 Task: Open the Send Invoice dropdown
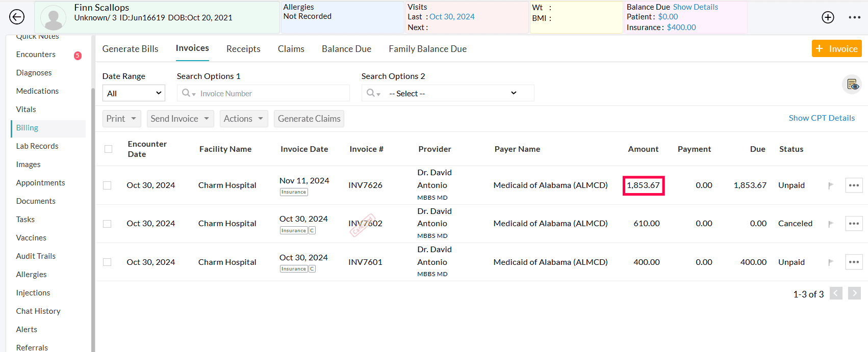(180, 119)
